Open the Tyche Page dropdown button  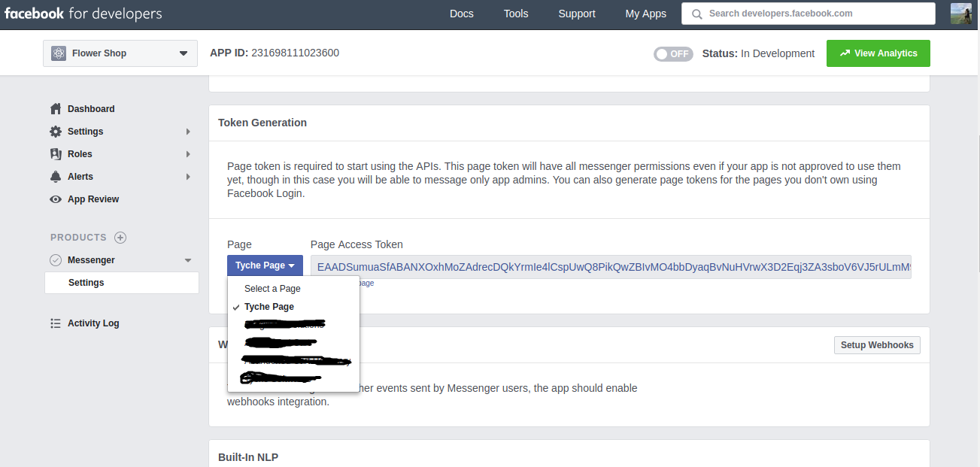(x=265, y=265)
